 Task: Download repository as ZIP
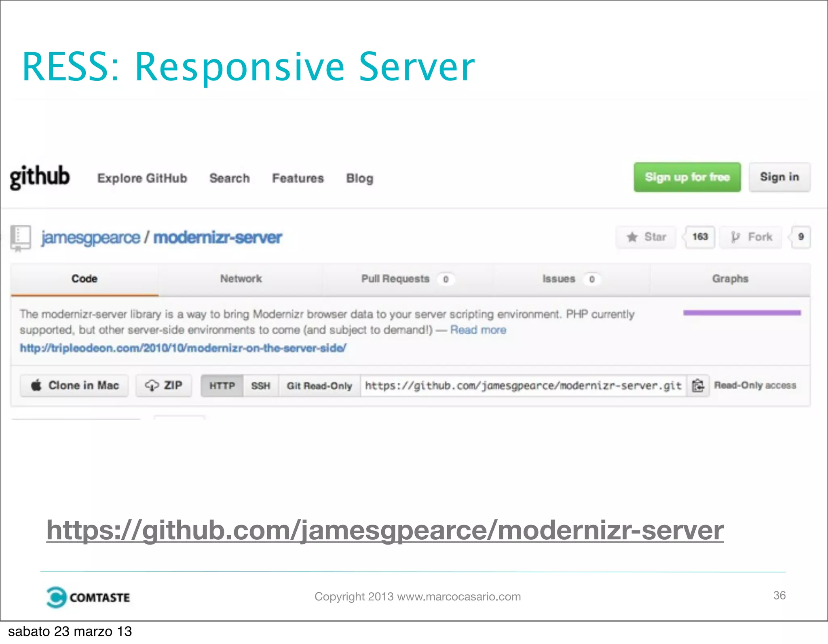click(x=164, y=386)
